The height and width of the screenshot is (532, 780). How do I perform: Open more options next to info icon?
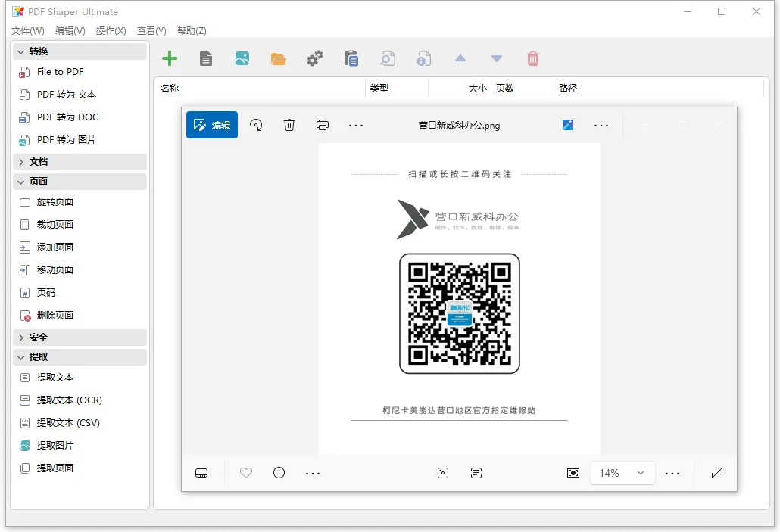click(x=313, y=473)
